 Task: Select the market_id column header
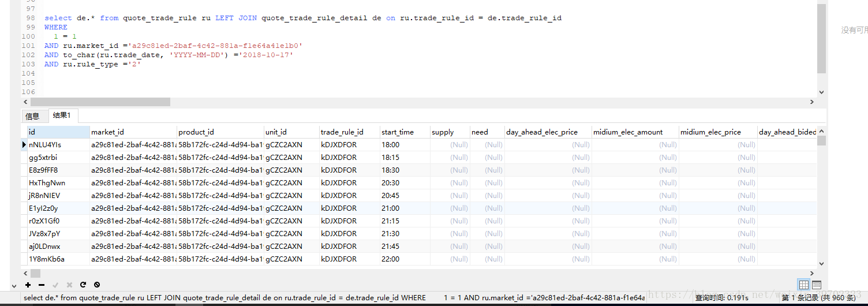click(133, 132)
